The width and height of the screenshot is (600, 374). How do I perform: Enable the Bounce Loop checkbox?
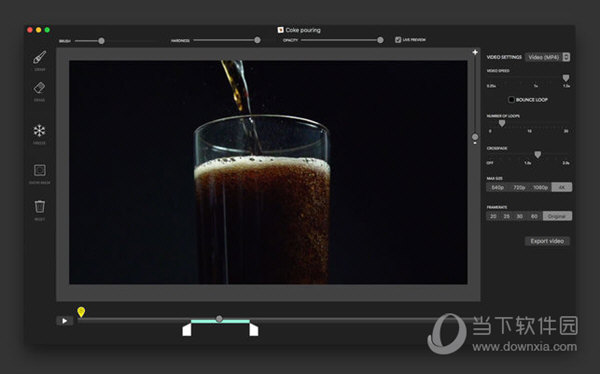[511, 100]
